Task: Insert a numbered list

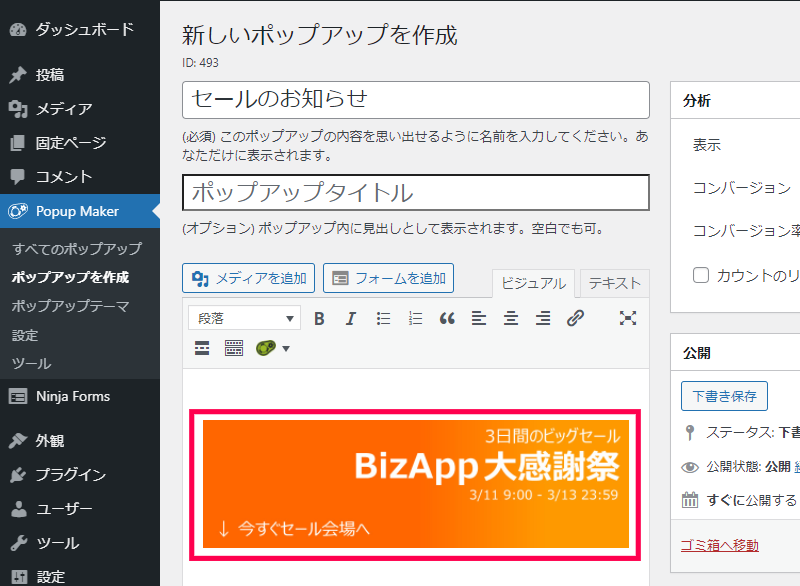Action: 415,319
